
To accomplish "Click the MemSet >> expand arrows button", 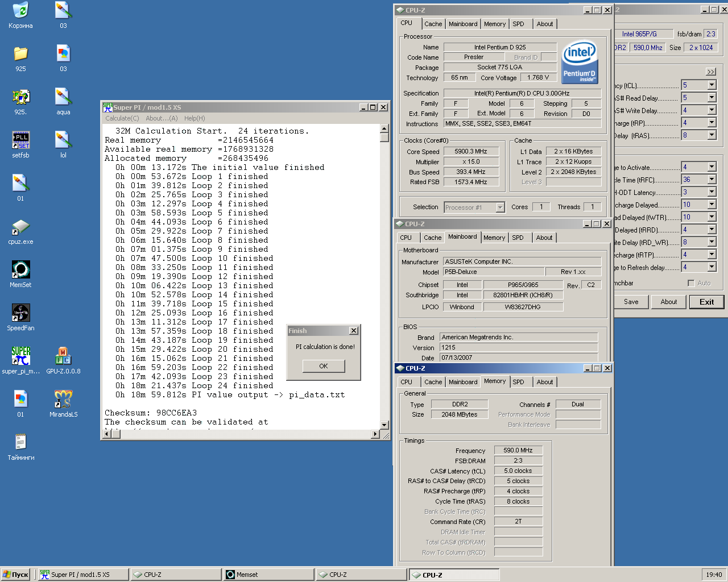I will point(711,72).
